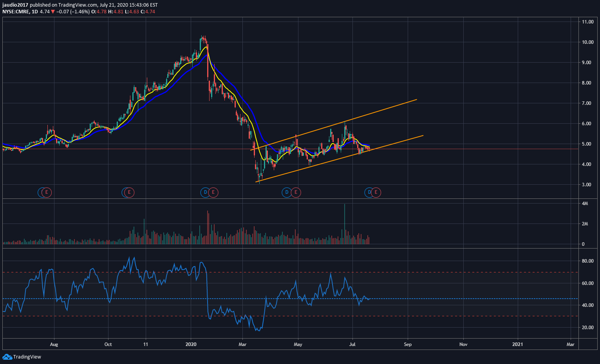
Task: Click the red down-triangle price change indicator
Action: pyautogui.click(x=53, y=12)
